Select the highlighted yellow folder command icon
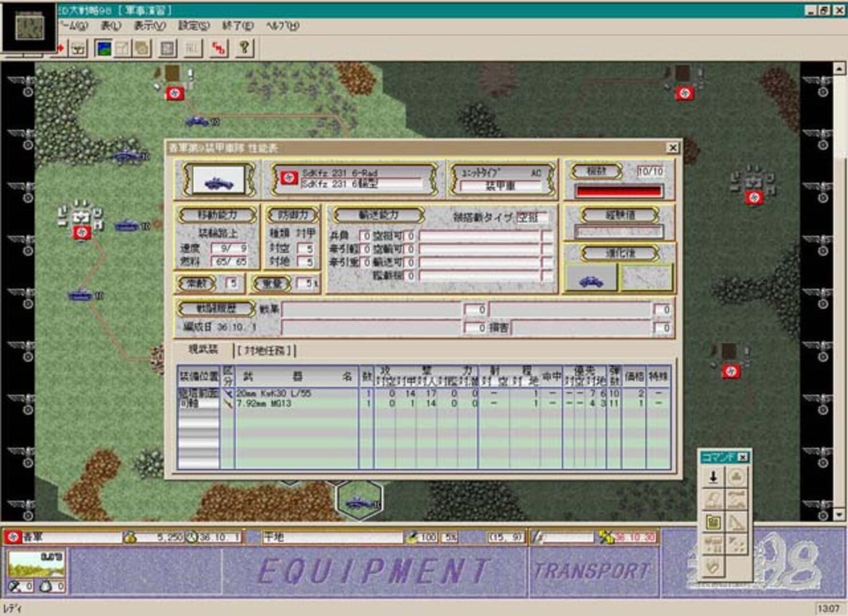Screen dimensions: 848x616 (x=713, y=521)
